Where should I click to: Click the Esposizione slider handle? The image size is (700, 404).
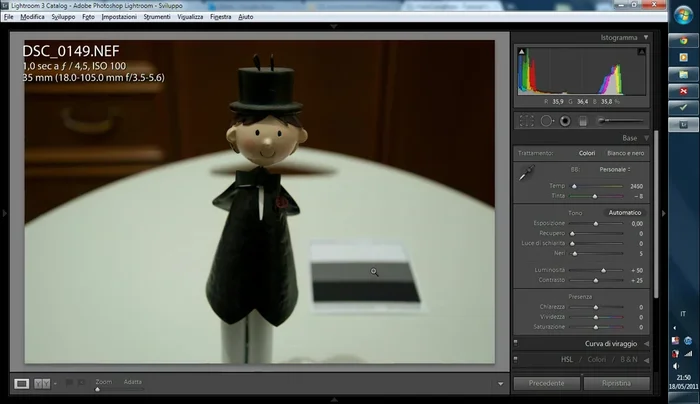(x=596, y=223)
